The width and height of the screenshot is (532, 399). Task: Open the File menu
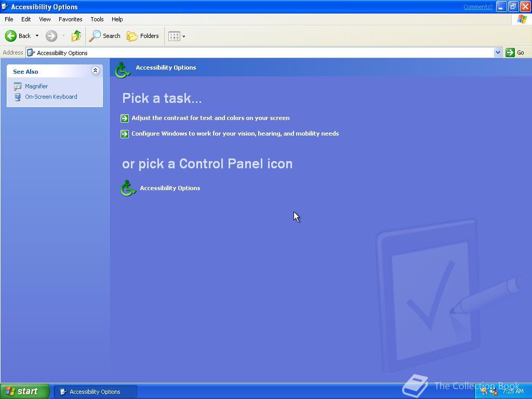point(9,19)
